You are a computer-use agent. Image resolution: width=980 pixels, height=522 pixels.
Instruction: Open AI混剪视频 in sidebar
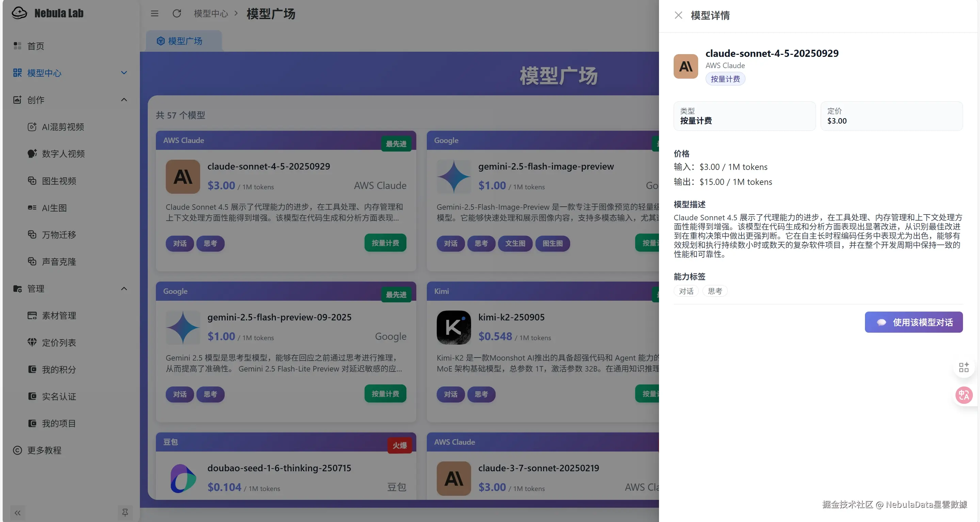63,127
